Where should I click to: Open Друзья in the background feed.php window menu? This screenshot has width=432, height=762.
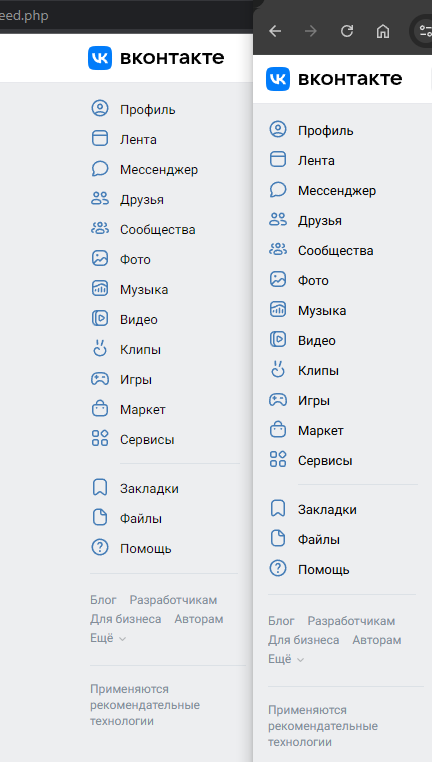click(142, 200)
